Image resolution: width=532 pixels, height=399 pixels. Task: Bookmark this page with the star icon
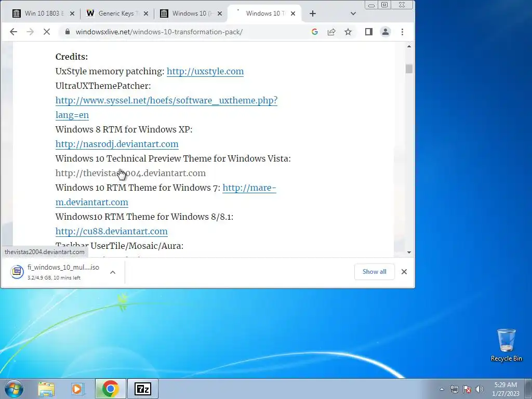(x=348, y=32)
